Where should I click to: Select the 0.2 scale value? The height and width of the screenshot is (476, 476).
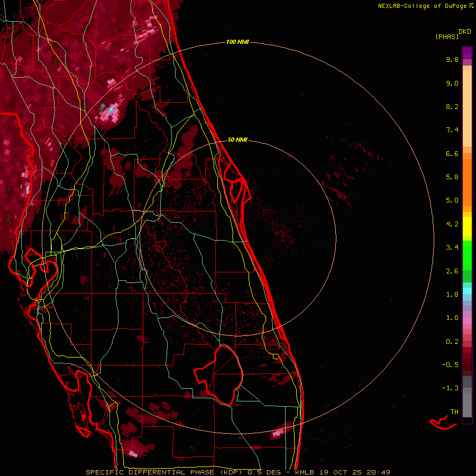(452, 342)
